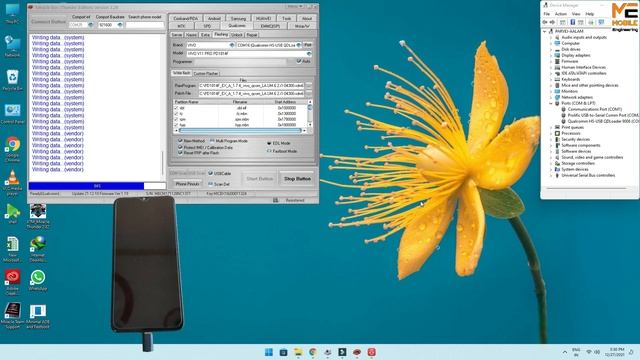This screenshot has width=640, height=360.
Task: Open the This PC desktop icon
Action: coord(12,13)
